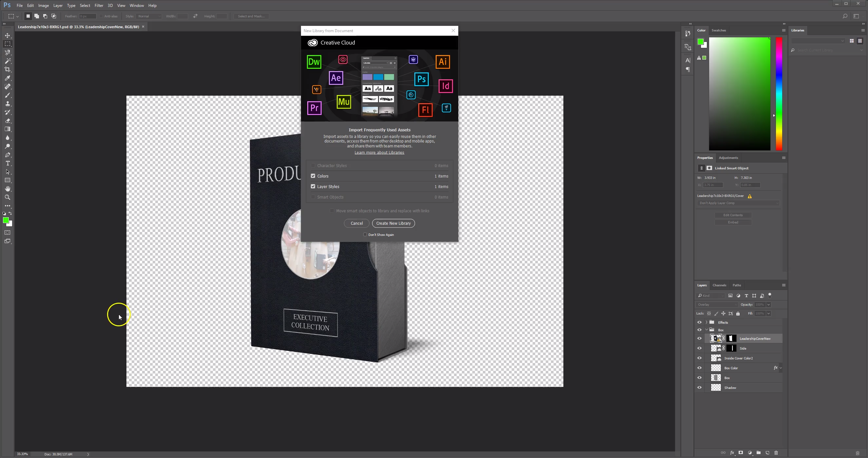Switch to the Swatches tab

718,30
